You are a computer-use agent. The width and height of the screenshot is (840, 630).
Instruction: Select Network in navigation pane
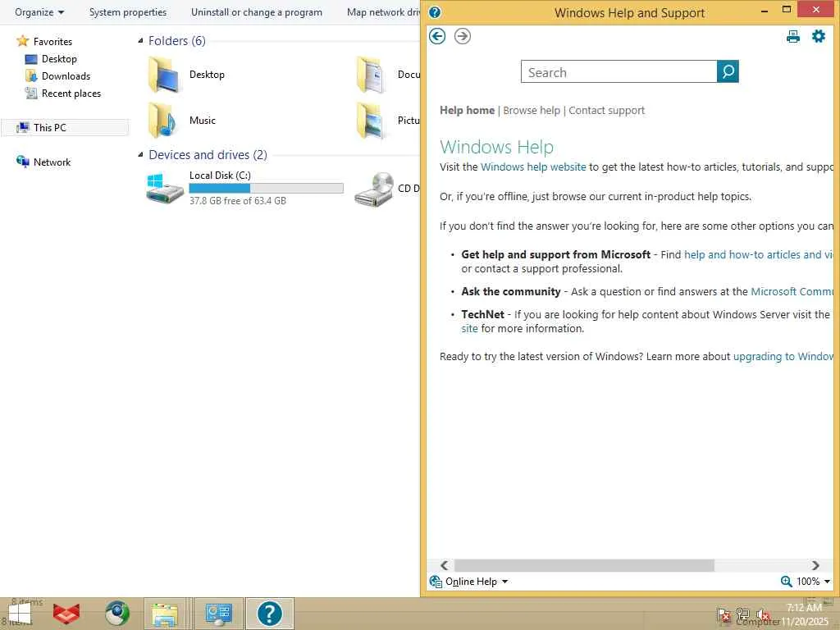52,162
